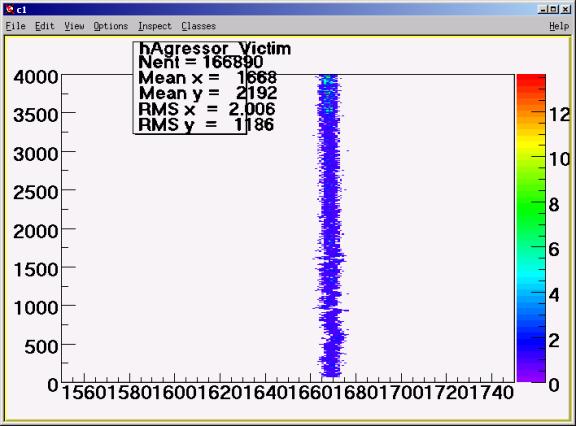Screen dimensions: 576x426
Task: Open the Options menu
Action: [x=111, y=26]
